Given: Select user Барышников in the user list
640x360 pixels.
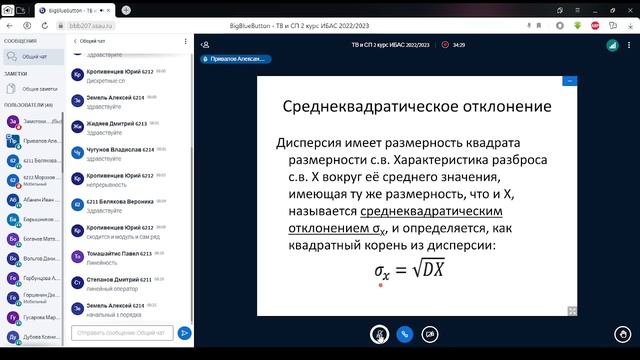Looking at the screenshot, I should coord(33,219).
